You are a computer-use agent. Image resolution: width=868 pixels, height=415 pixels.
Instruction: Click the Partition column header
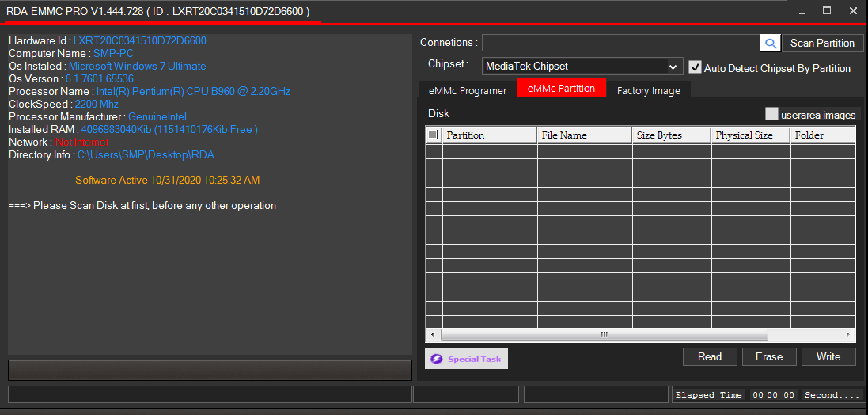pyautogui.click(x=489, y=135)
